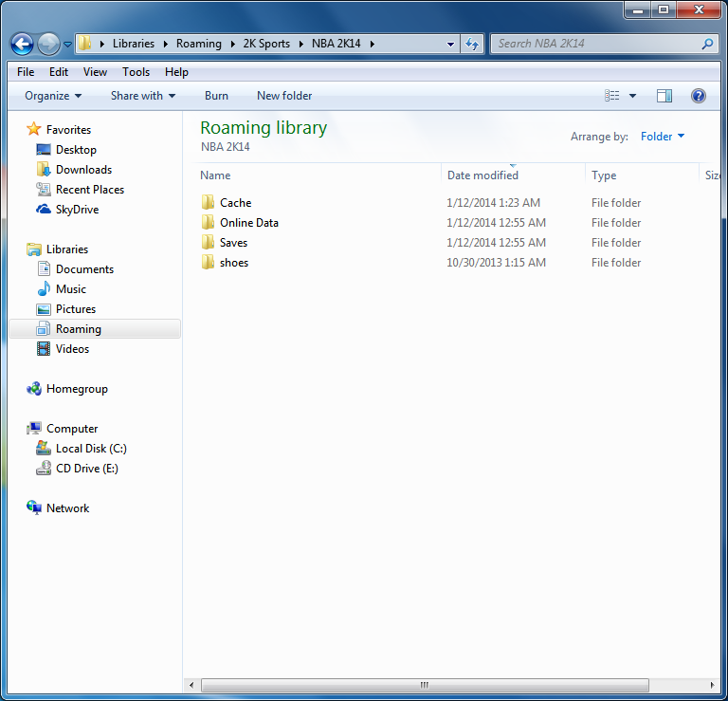The width and height of the screenshot is (728, 701).
Task: Open Downloads in Favorites
Action: (x=83, y=170)
